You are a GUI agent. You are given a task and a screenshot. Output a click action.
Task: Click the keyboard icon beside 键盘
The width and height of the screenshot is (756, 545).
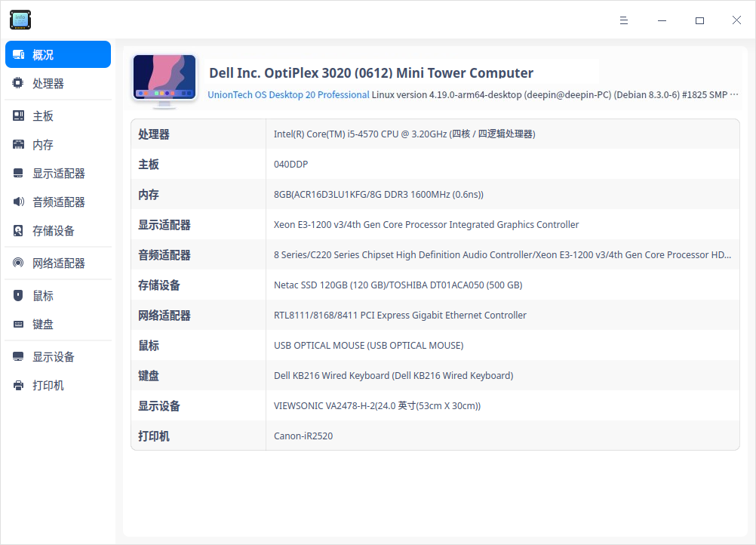(x=18, y=324)
